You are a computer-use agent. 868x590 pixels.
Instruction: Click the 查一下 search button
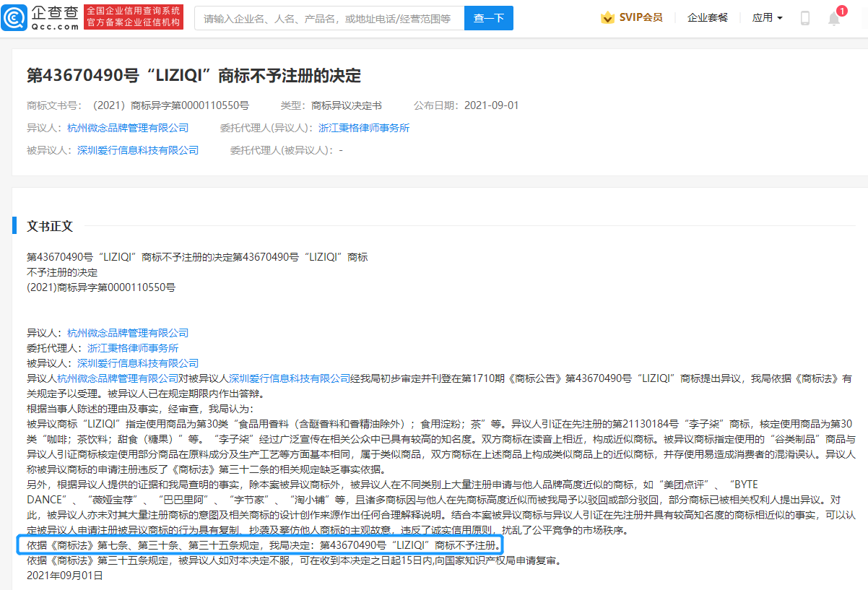pyautogui.click(x=489, y=17)
